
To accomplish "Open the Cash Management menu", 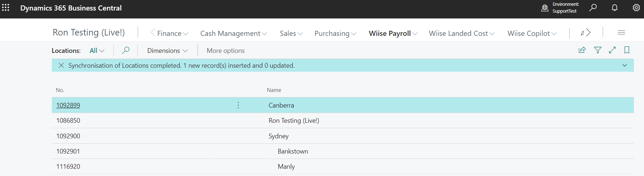I will [x=234, y=33].
